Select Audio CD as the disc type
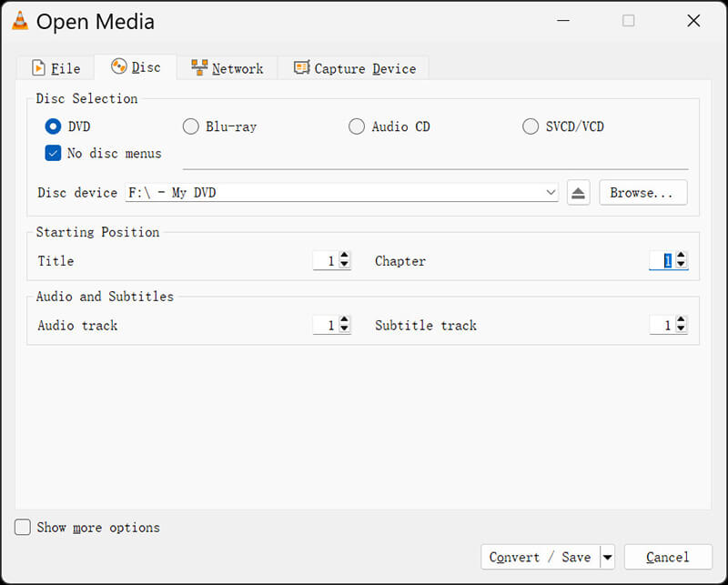The width and height of the screenshot is (728, 585). [x=356, y=126]
